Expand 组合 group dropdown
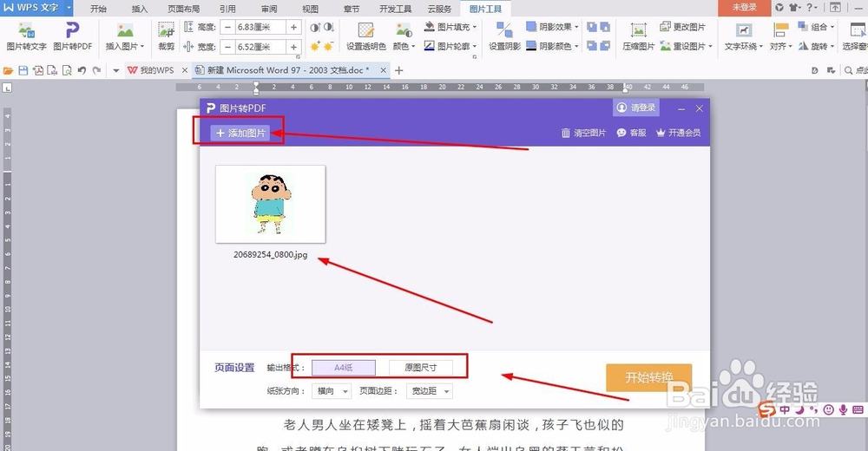 pyautogui.click(x=832, y=27)
